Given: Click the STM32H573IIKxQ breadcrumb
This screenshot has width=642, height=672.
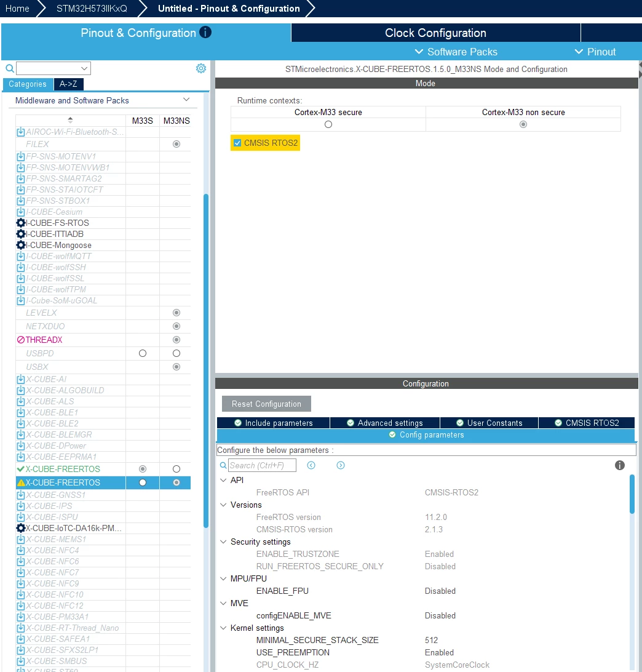Looking at the screenshot, I should [92, 9].
